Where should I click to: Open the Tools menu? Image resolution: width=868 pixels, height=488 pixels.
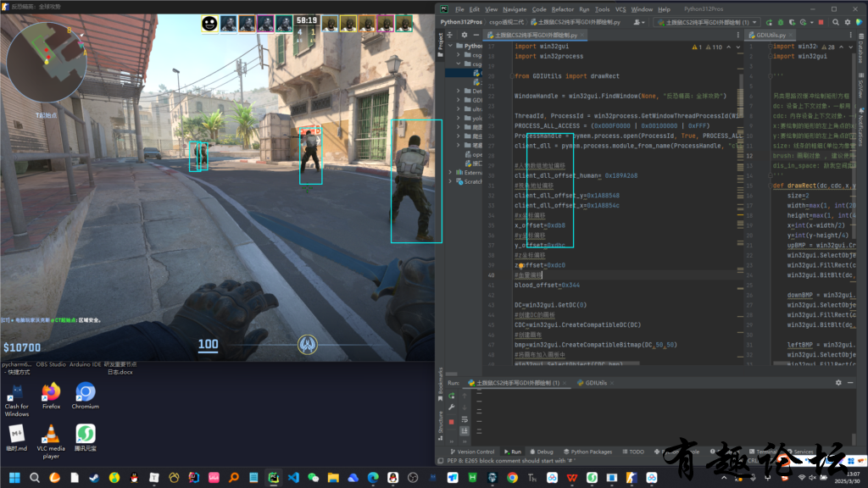pyautogui.click(x=603, y=9)
